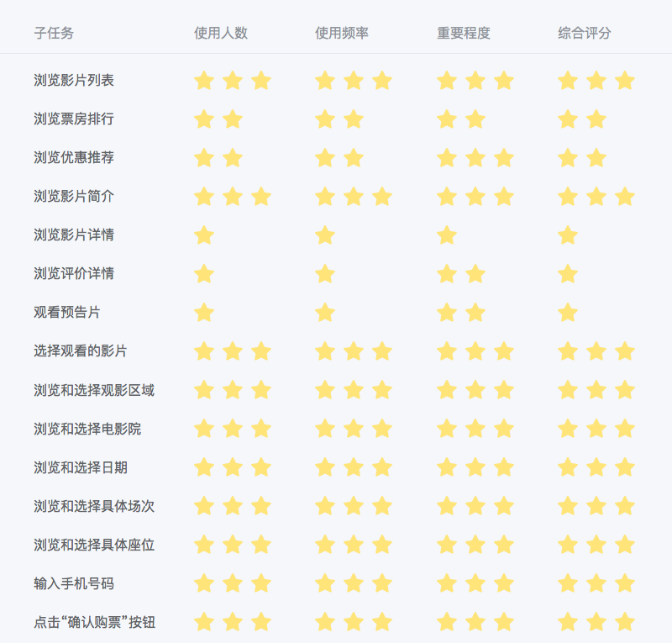Click the 综合评分 star for 观看预告片
Screen dimensions: 672x643
(568, 313)
